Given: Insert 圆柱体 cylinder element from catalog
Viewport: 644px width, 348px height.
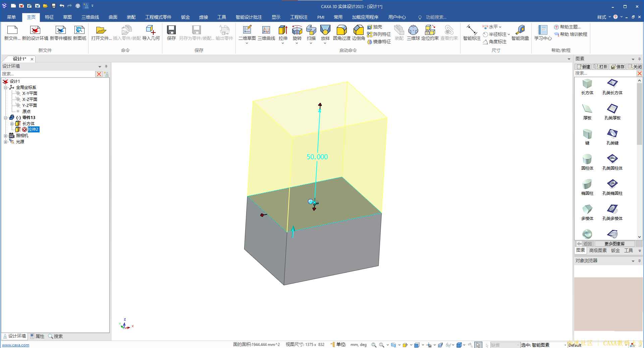Looking at the screenshot, I should (587, 162).
